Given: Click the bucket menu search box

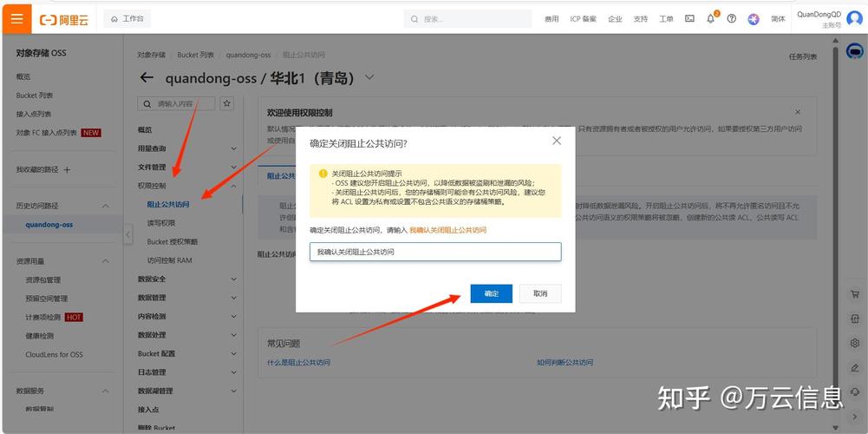Looking at the screenshot, I should (177, 103).
